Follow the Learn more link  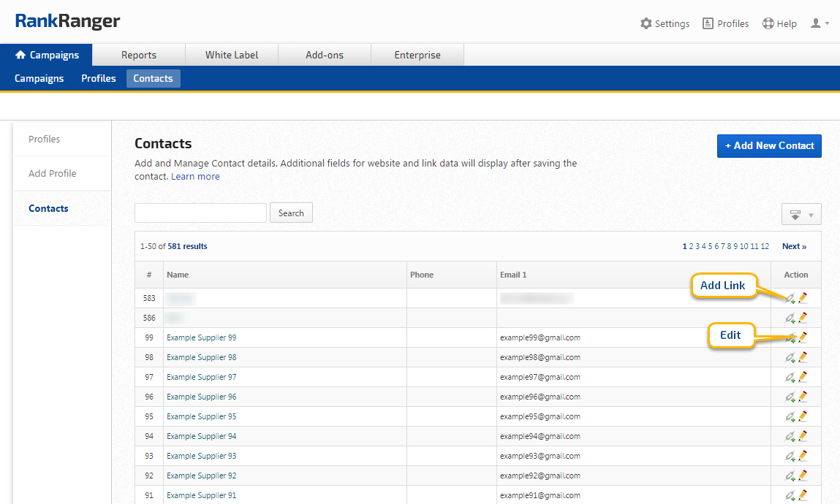point(195,176)
